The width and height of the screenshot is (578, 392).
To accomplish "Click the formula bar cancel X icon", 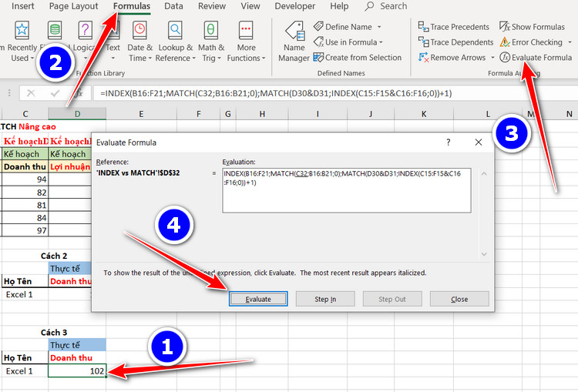I will [31, 93].
